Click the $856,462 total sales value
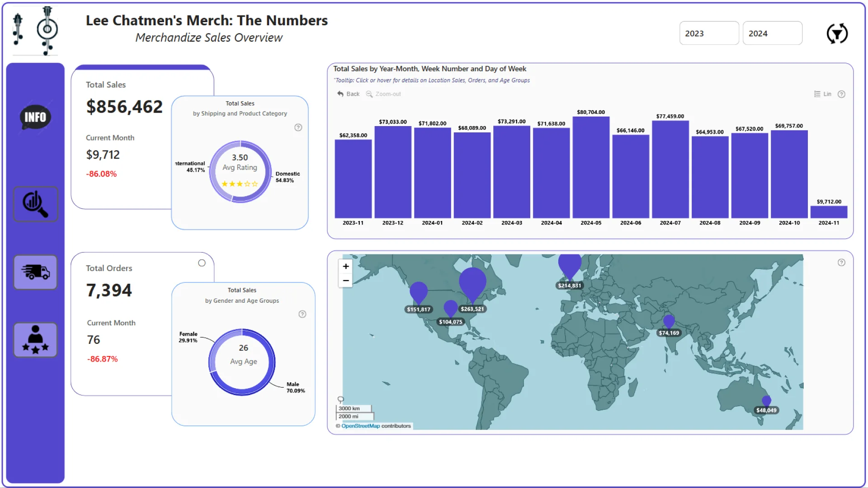The height and width of the screenshot is (488, 868). click(x=124, y=107)
